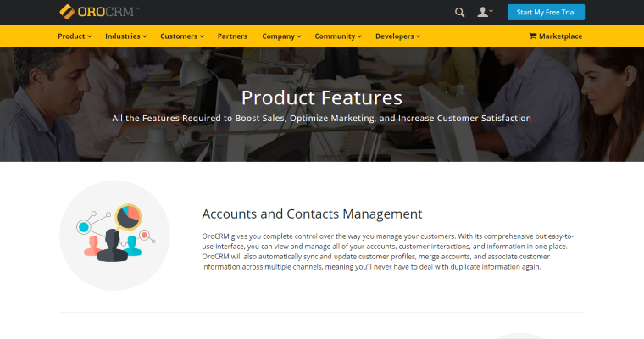The width and height of the screenshot is (644, 339).
Task: Expand the Developers menu
Action: coord(397,36)
